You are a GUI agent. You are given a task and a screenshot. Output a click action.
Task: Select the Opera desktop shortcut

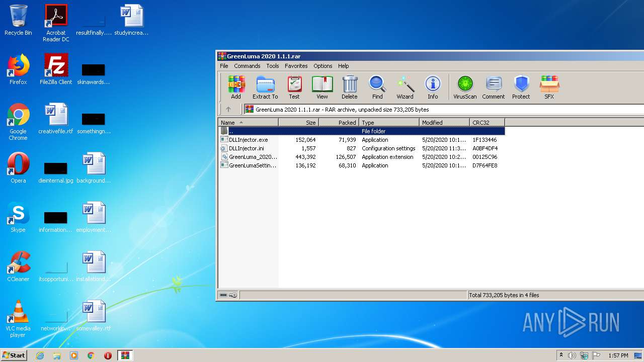click(18, 168)
